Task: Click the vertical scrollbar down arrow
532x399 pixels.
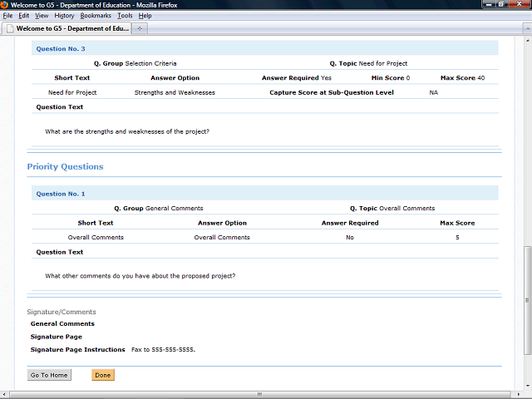Action: [x=527, y=387]
